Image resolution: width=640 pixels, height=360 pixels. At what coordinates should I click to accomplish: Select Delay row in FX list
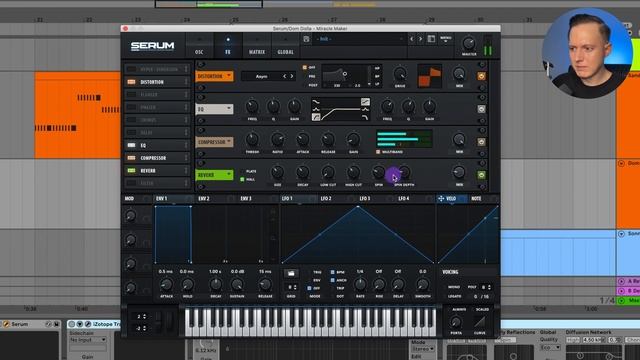pyautogui.click(x=157, y=133)
